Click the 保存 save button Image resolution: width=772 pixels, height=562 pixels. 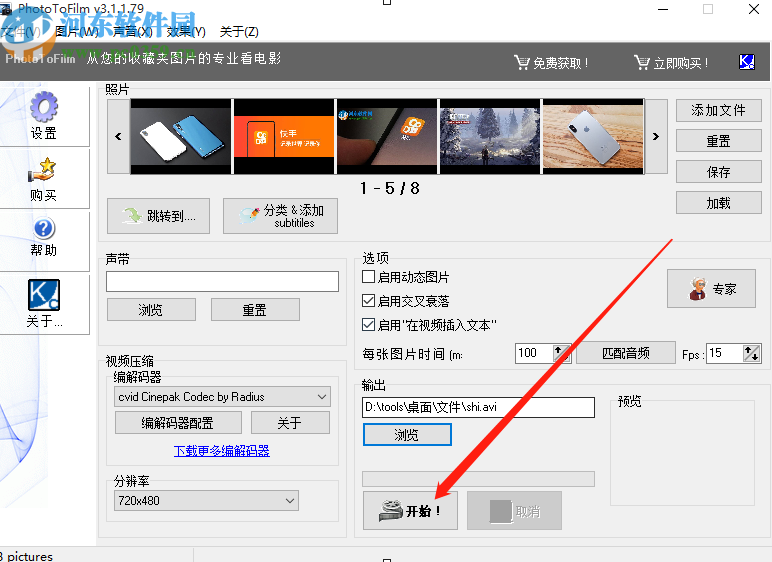point(718,172)
